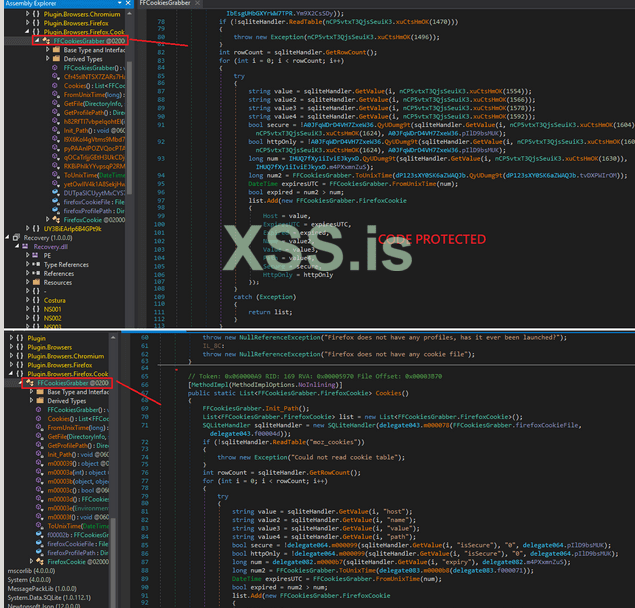Screen dimensions: 635x608
Task: Switch to the FFCookiesGrabber editor tab
Action: [x=165, y=3]
